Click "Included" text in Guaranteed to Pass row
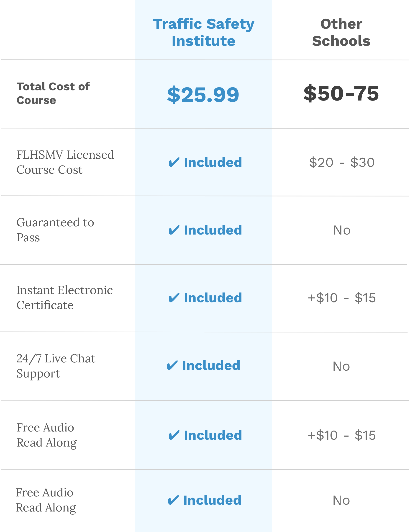 [213, 230]
